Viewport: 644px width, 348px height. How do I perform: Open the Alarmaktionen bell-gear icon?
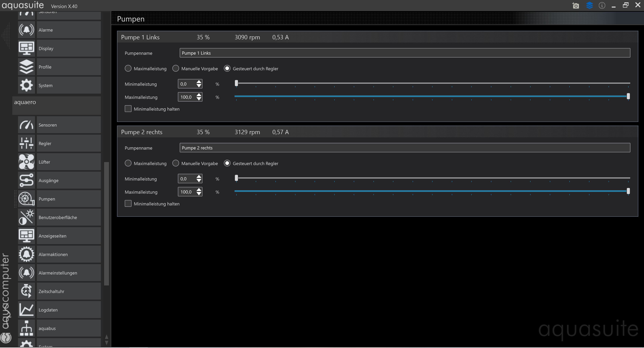[x=26, y=254]
